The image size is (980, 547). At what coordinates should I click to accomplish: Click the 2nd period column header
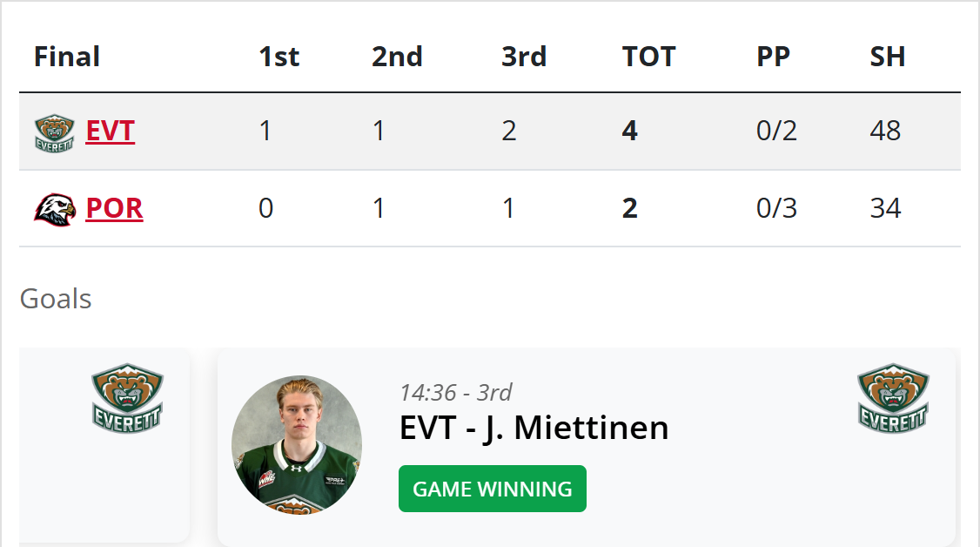(397, 57)
